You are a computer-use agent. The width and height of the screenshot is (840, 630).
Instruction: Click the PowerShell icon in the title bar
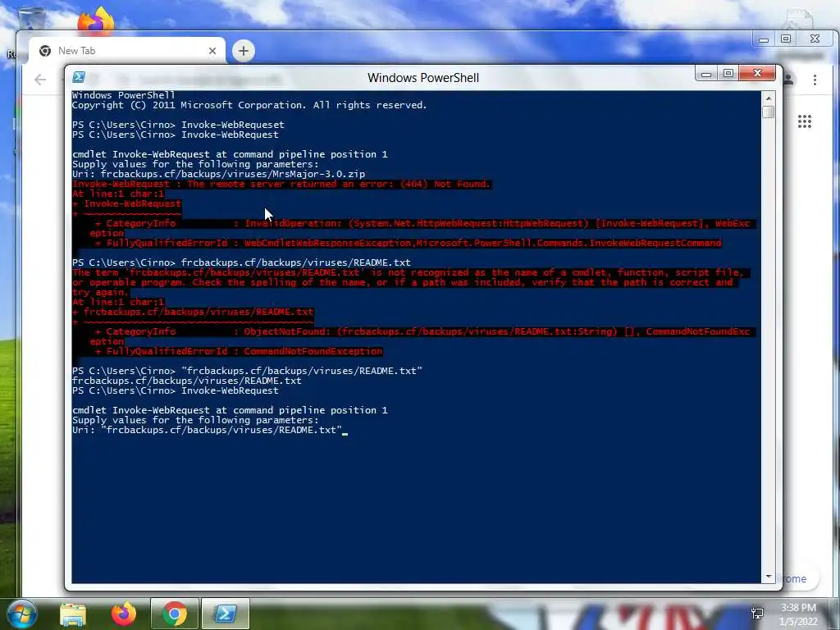click(79, 77)
